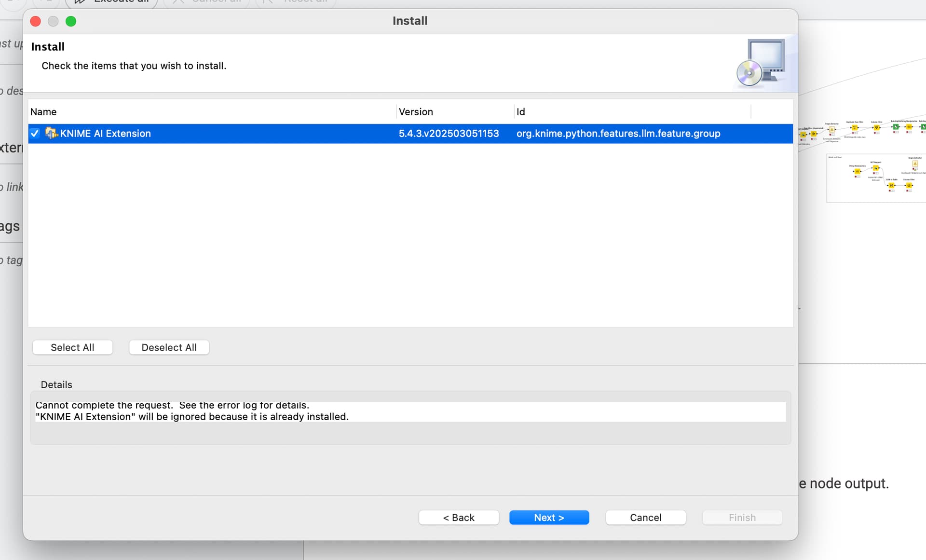Viewport: 926px width, 560px height.
Task: Click the Select All button
Action: tap(72, 347)
